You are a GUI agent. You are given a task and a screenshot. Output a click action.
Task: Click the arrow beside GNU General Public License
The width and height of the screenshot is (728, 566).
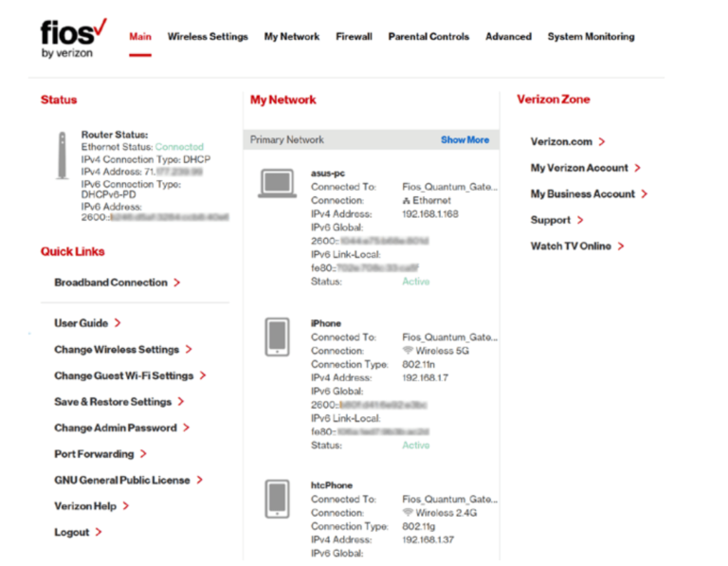tap(200, 480)
